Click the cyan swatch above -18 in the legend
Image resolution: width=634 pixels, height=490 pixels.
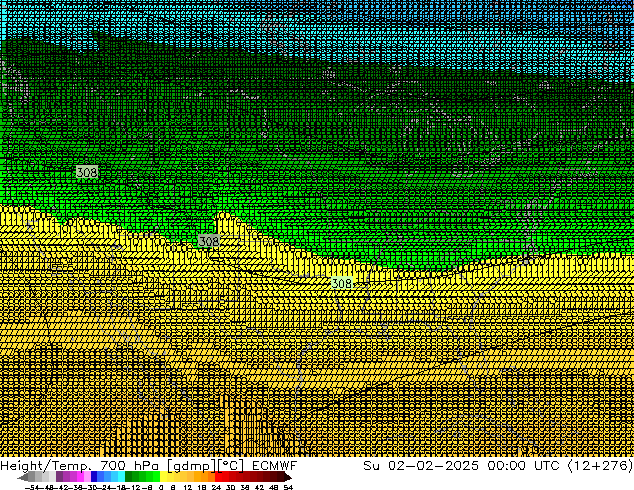(122, 477)
